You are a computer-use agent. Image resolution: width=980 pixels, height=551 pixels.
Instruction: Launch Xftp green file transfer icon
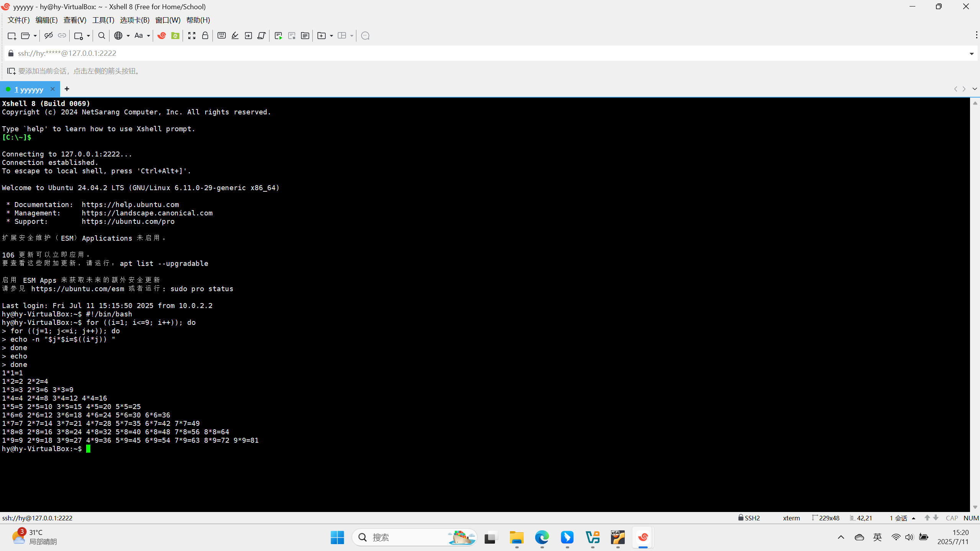coord(175,36)
